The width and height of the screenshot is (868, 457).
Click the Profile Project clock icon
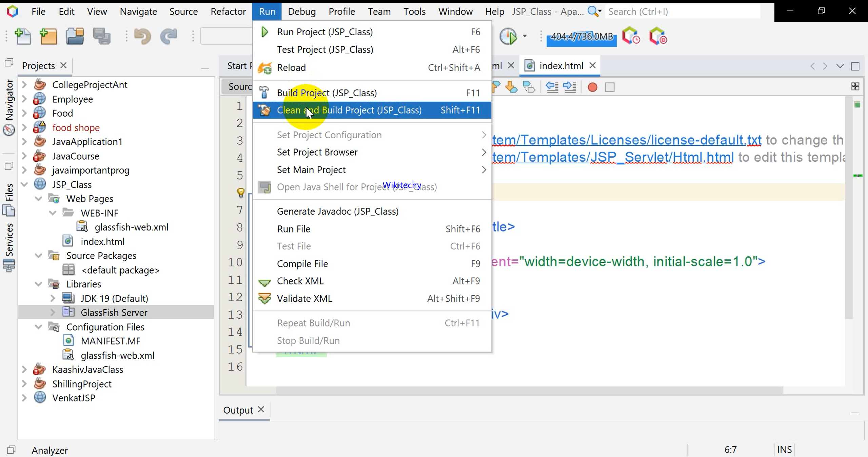[509, 36]
